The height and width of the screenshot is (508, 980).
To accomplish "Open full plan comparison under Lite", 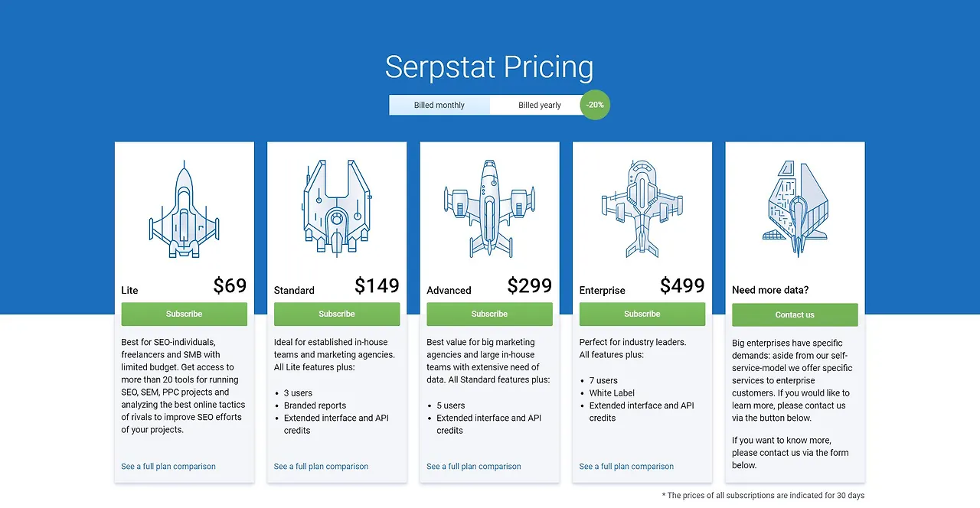I will point(168,466).
